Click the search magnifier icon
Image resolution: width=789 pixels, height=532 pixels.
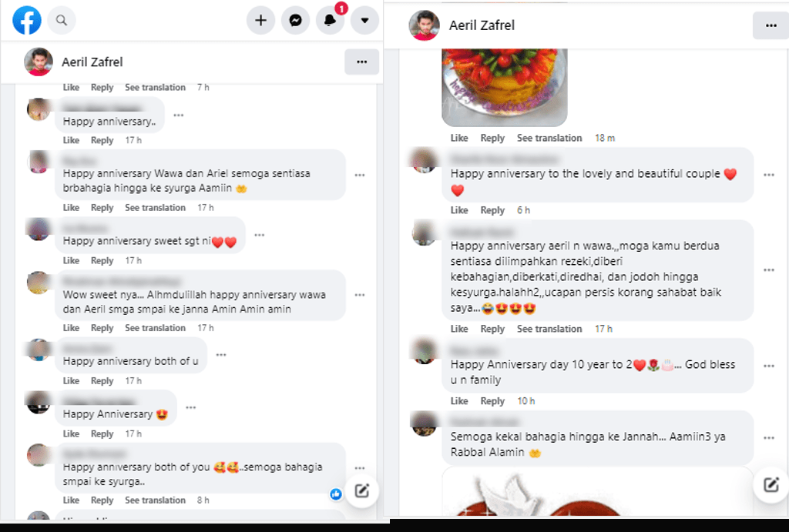tap(62, 20)
